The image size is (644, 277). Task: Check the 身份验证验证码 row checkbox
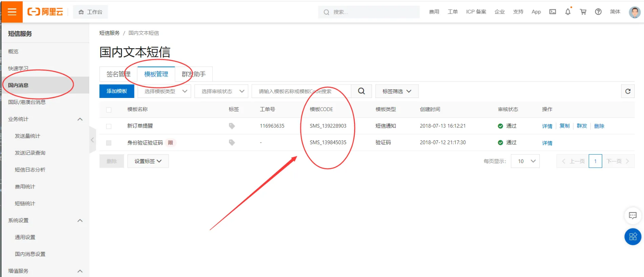[x=109, y=143]
